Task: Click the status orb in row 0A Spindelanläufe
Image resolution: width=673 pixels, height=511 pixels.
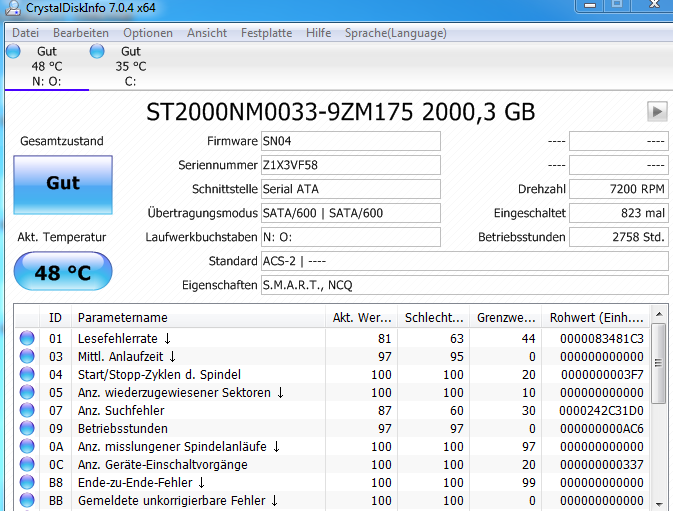Action: click(27, 446)
